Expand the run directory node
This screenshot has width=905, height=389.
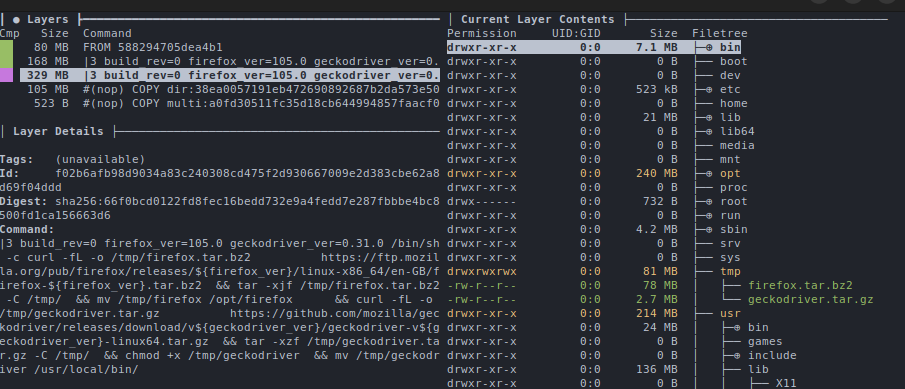[x=709, y=216]
